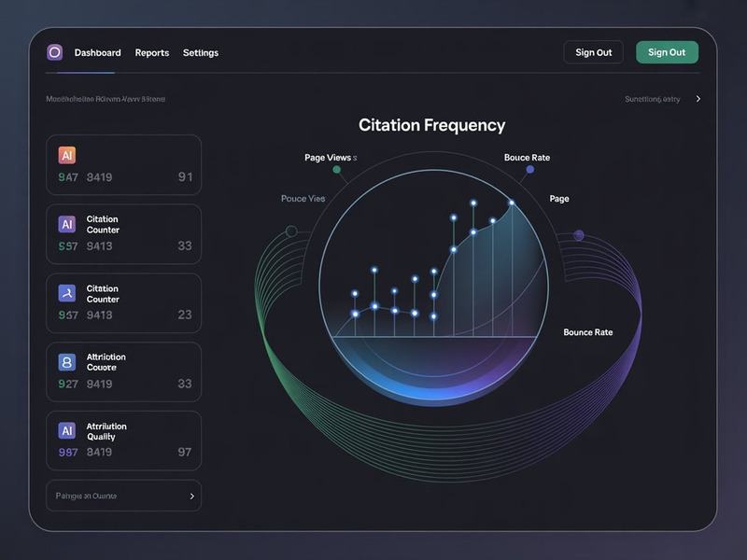The height and width of the screenshot is (560, 747).
Task: Click the Attriution Quality card title
Action: [x=106, y=431]
